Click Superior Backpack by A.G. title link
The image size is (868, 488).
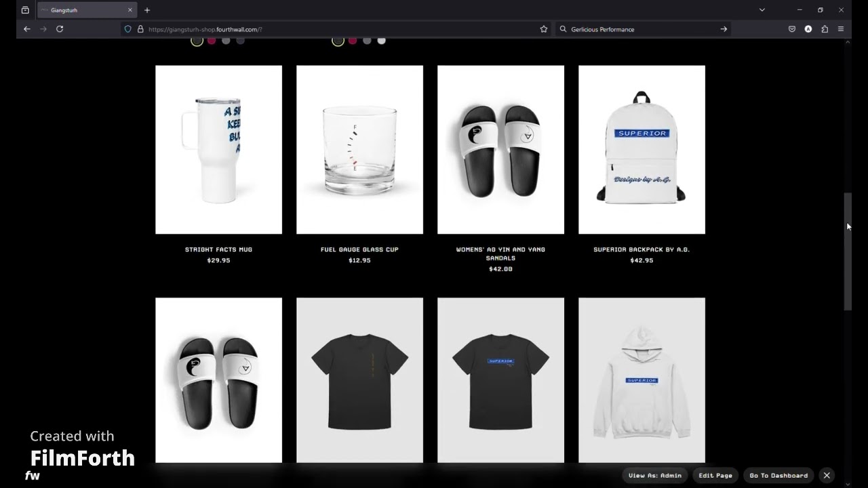click(x=642, y=249)
